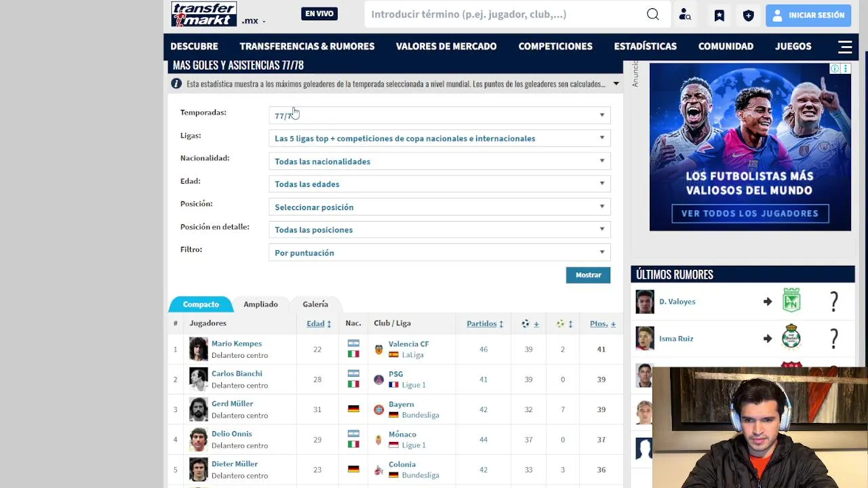
Task: Open the hamburger menu icon
Action: point(845,46)
